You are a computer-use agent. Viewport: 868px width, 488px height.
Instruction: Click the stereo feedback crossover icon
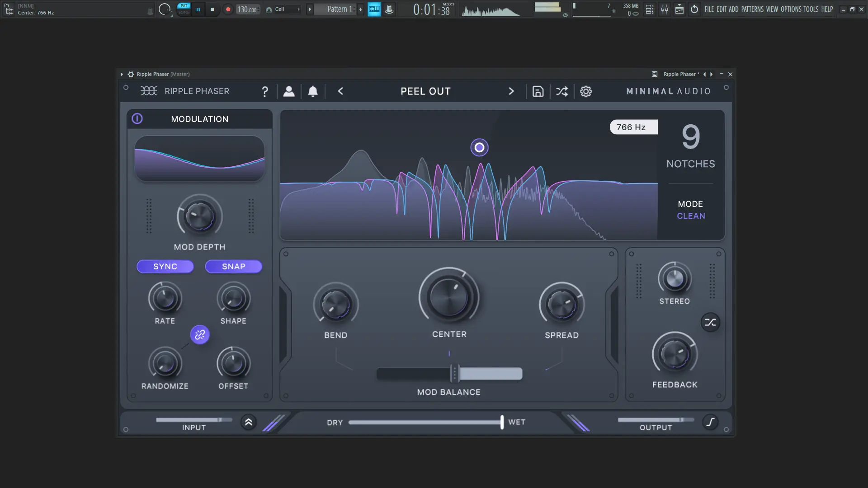[710, 323]
